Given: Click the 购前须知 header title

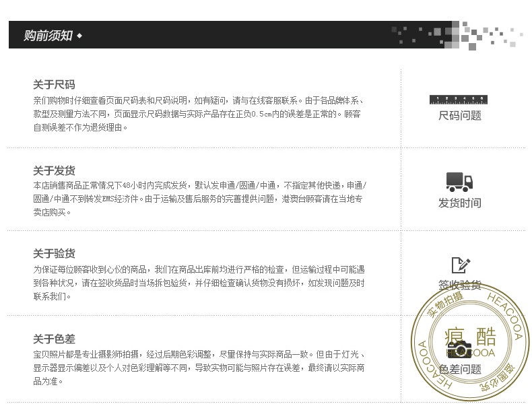Looking at the screenshot, I should coord(48,36).
